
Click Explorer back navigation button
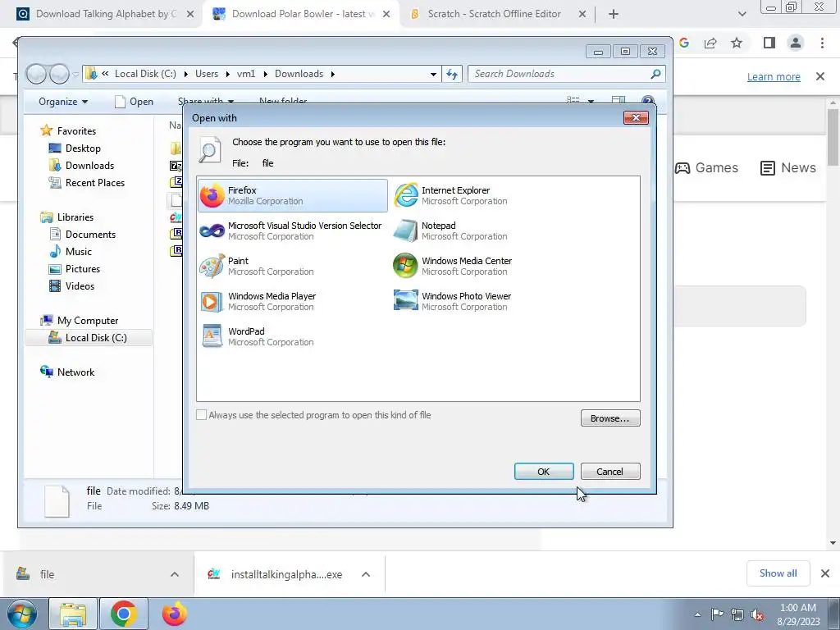pos(36,74)
